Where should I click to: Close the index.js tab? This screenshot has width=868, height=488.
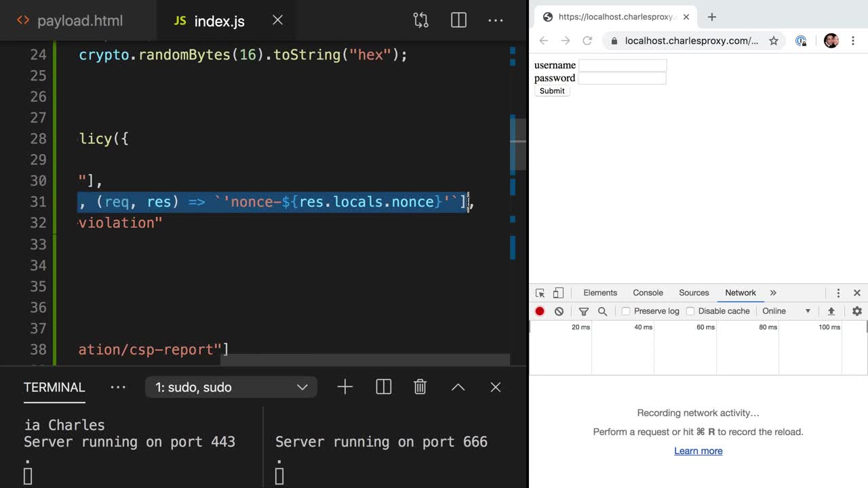pos(277,20)
